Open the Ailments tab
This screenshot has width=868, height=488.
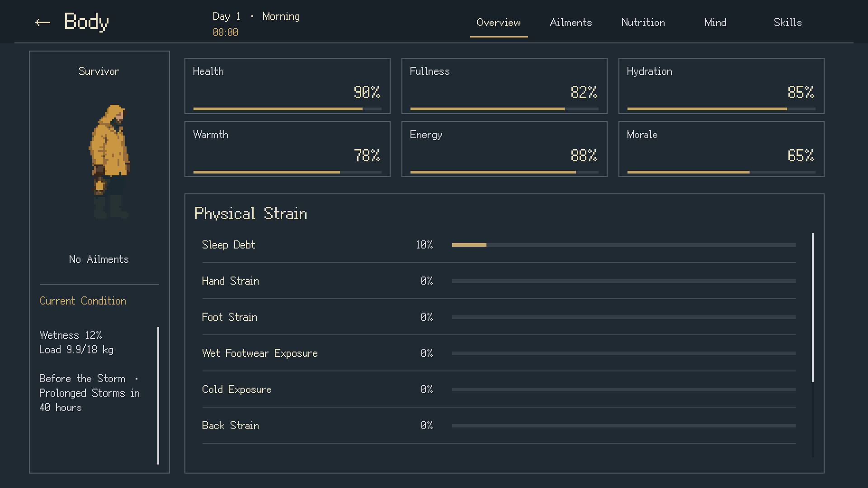click(571, 23)
